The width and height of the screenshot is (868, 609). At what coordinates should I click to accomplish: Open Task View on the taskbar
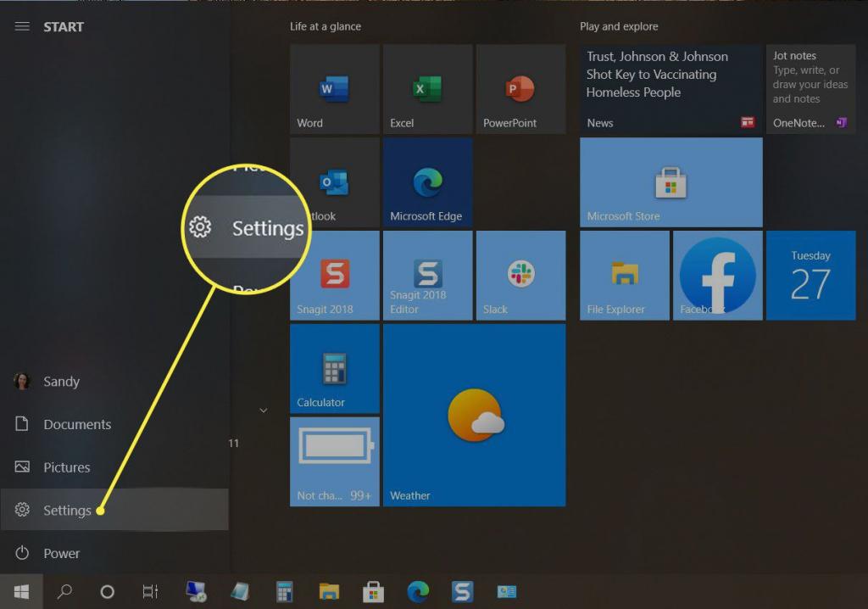pos(150,592)
